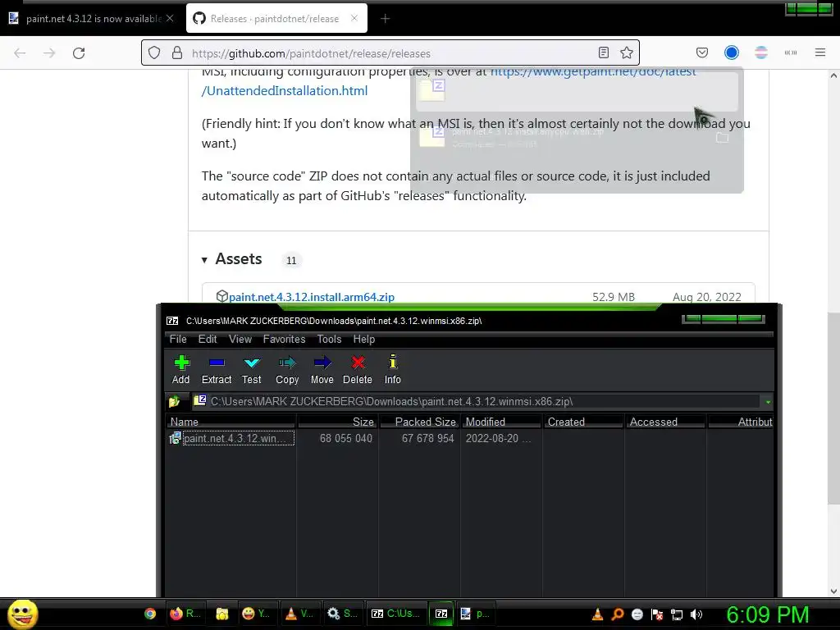
Task: Click the network tray icon
Action: click(x=677, y=614)
